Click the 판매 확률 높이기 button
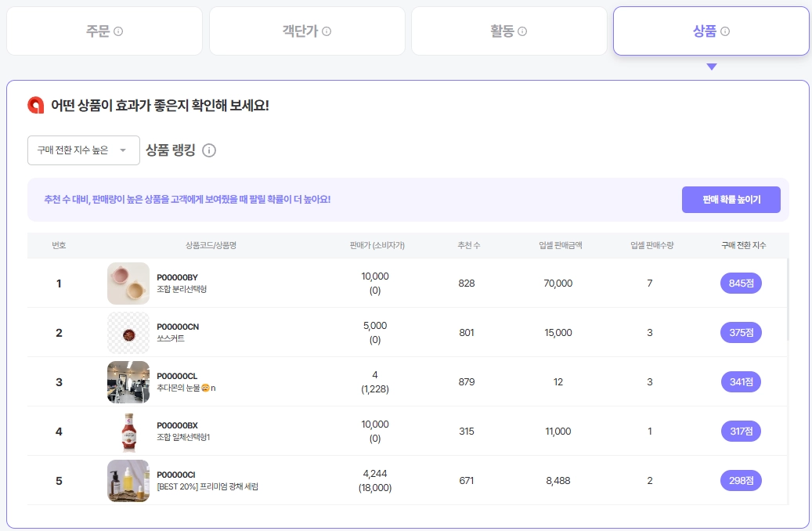The image size is (812, 531). (731, 200)
